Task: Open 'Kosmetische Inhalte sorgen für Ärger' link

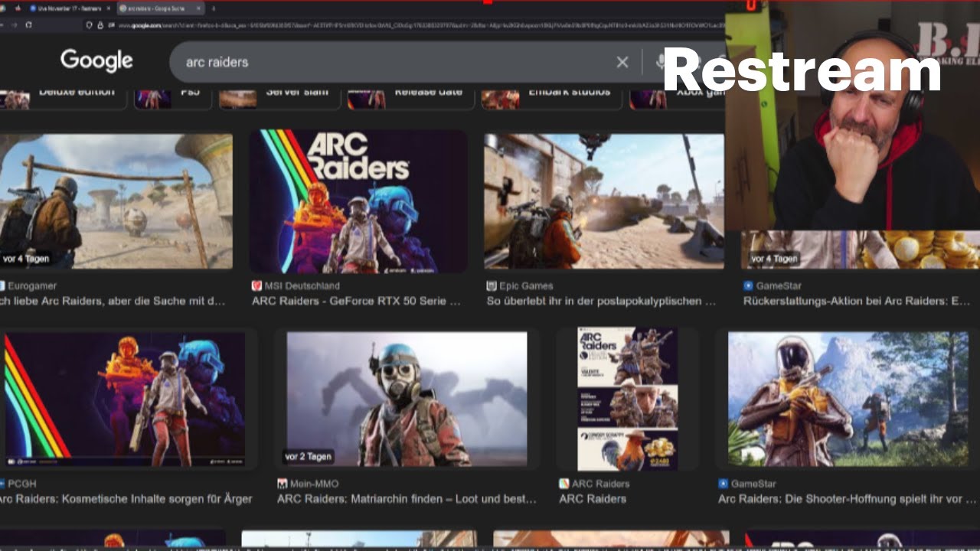Action: coord(126,499)
